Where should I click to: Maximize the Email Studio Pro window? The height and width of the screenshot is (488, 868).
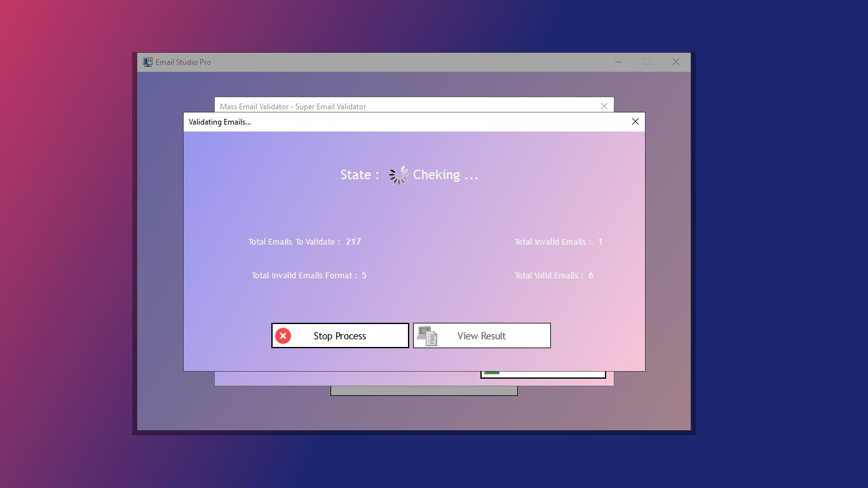click(x=647, y=62)
